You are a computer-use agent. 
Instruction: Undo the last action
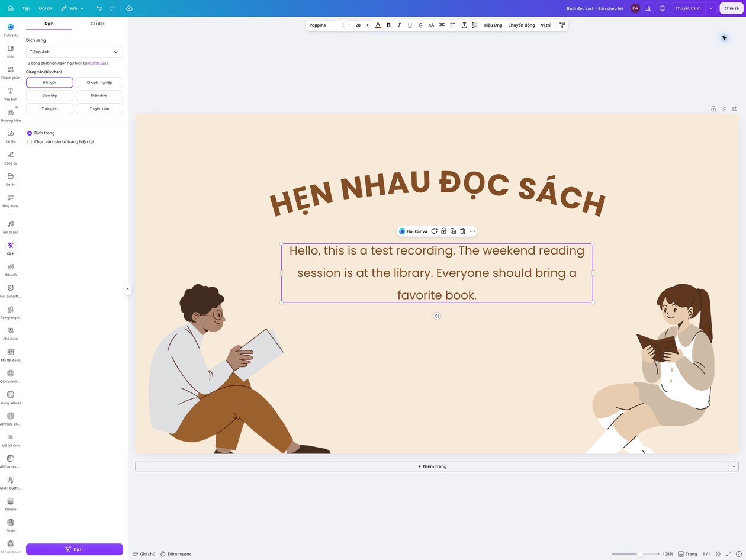point(99,8)
